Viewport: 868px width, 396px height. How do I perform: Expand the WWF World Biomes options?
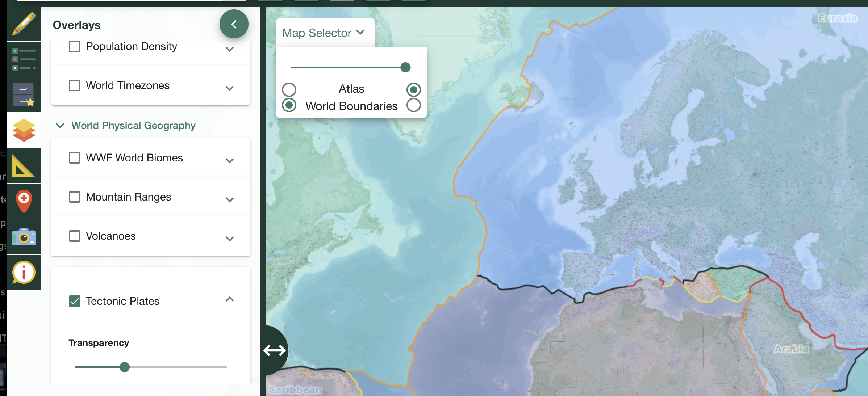point(229,160)
